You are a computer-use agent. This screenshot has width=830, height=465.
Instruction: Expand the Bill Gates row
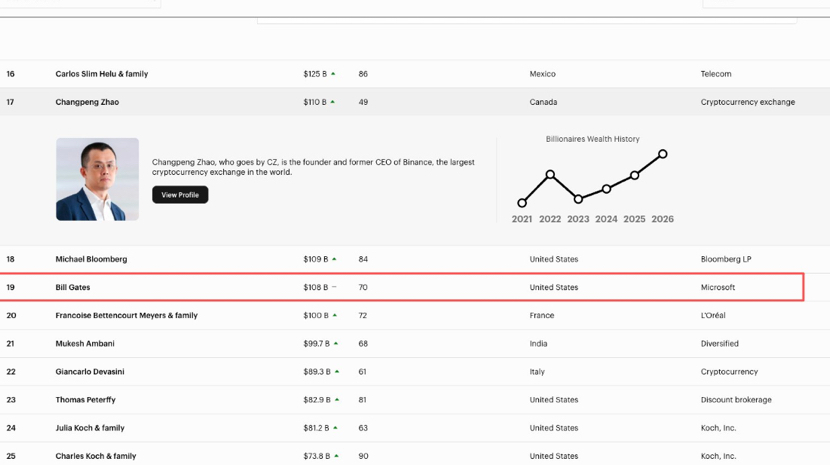[x=401, y=287]
